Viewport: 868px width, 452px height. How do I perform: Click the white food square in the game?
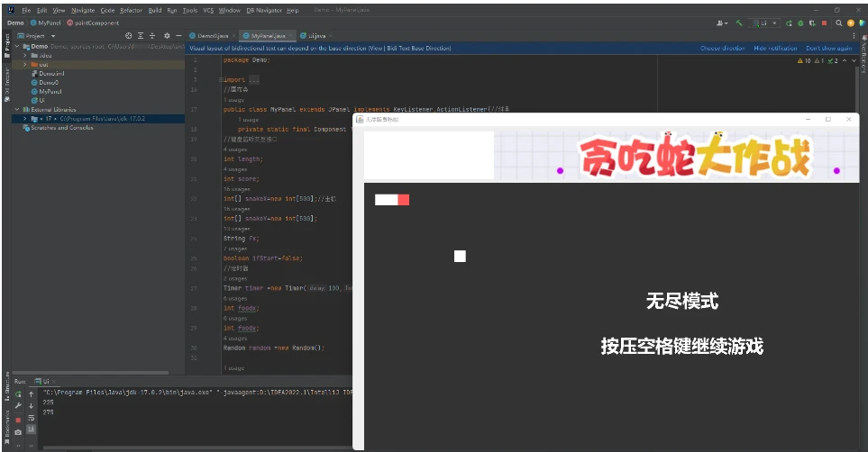click(460, 256)
